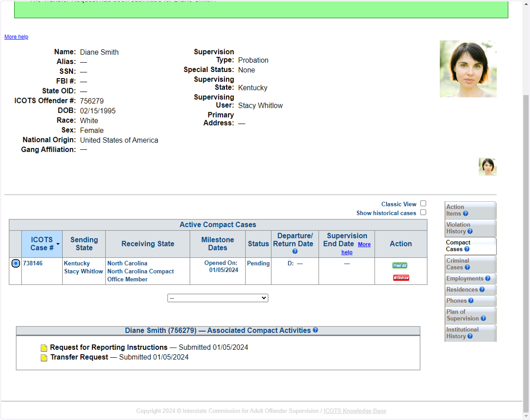The width and height of the screenshot is (530, 420).
Task: Click the red Withdraw icon
Action: [401, 278]
